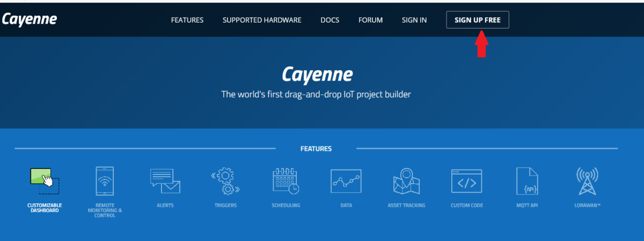Click the Cayenne logo in the navbar
This screenshot has width=644, height=241.
click(30, 19)
